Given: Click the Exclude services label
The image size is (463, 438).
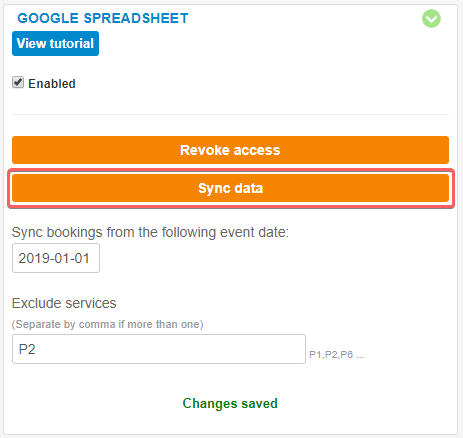Looking at the screenshot, I should click(x=64, y=303).
